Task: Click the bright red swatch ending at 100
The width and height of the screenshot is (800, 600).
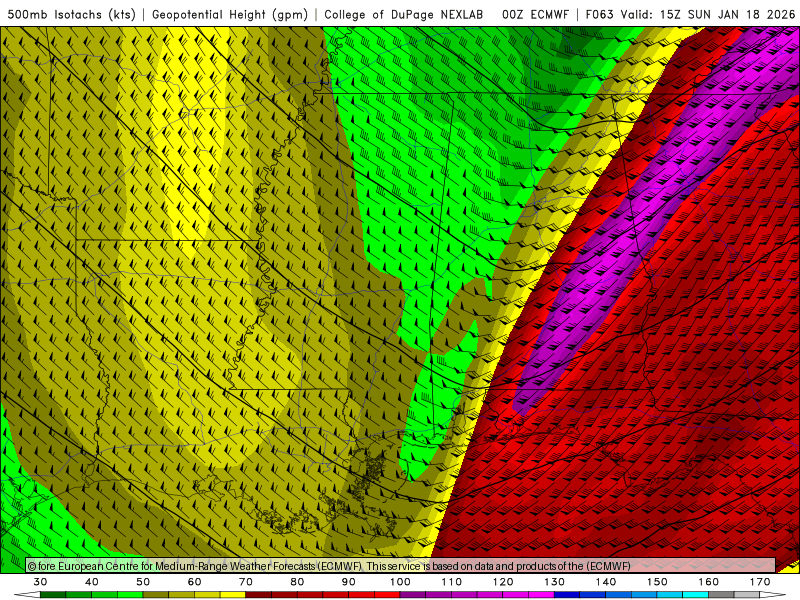Action: [x=387, y=595]
